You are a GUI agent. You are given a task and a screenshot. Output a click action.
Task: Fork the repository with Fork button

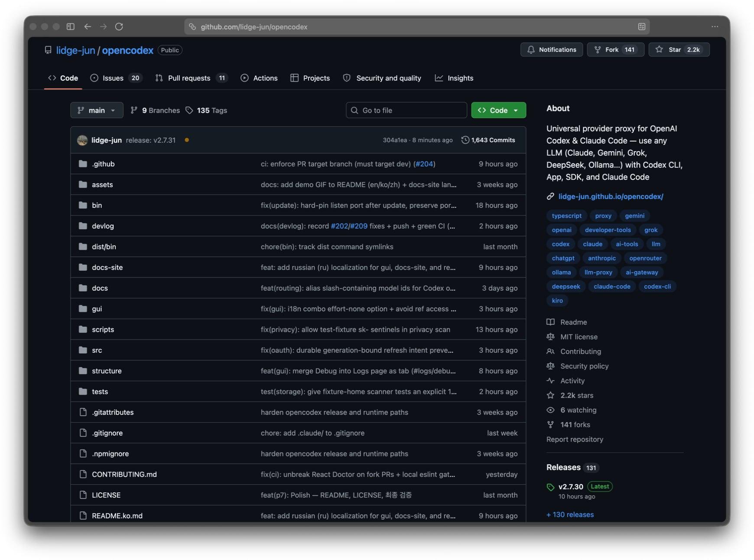615,50
